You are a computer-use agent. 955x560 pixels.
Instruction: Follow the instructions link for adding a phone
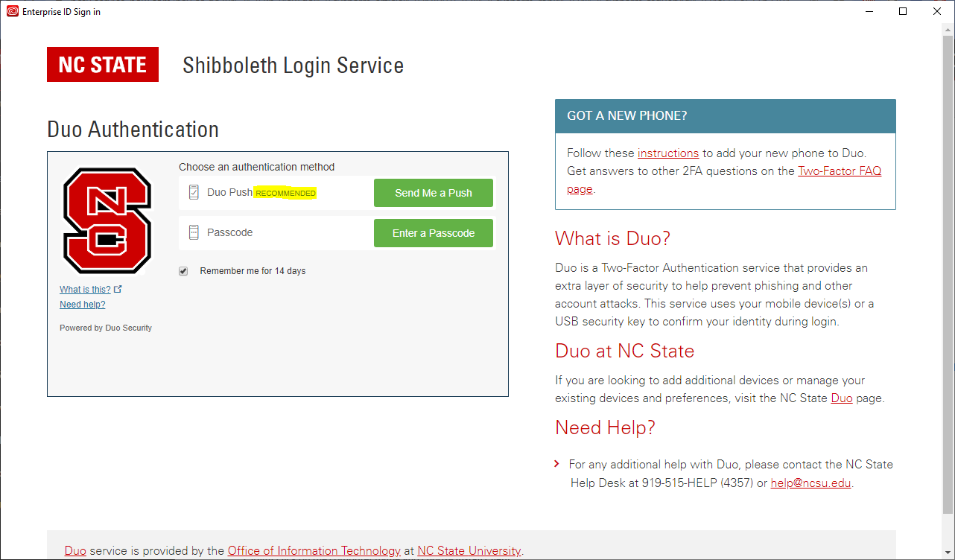click(667, 153)
